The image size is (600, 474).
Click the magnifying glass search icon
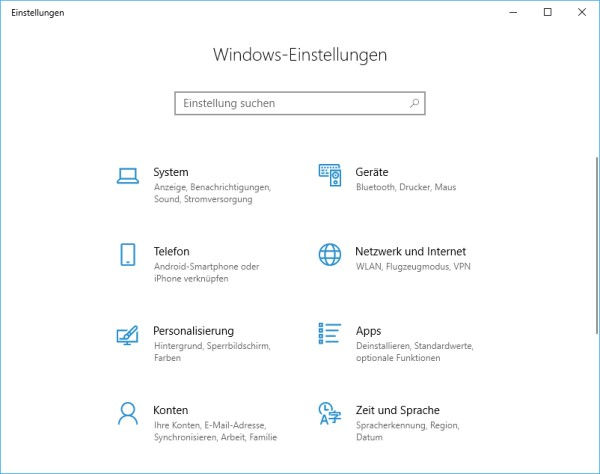point(414,103)
